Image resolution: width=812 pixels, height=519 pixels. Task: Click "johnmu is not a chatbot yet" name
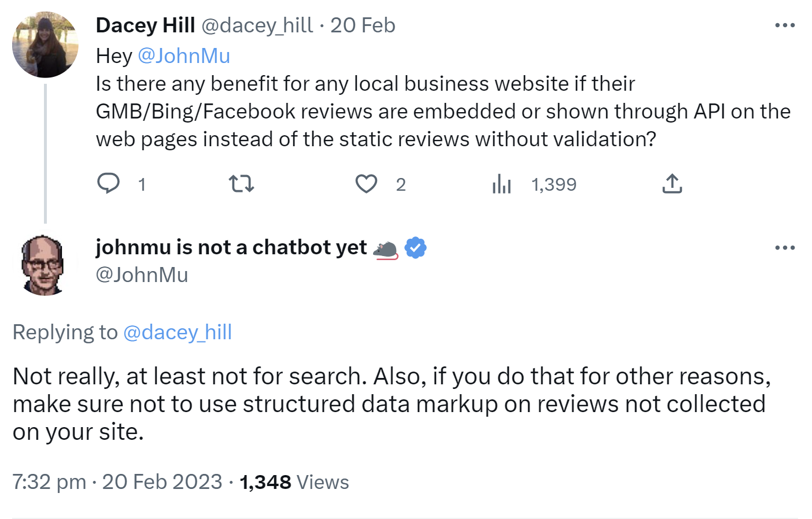(x=231, y=247)
